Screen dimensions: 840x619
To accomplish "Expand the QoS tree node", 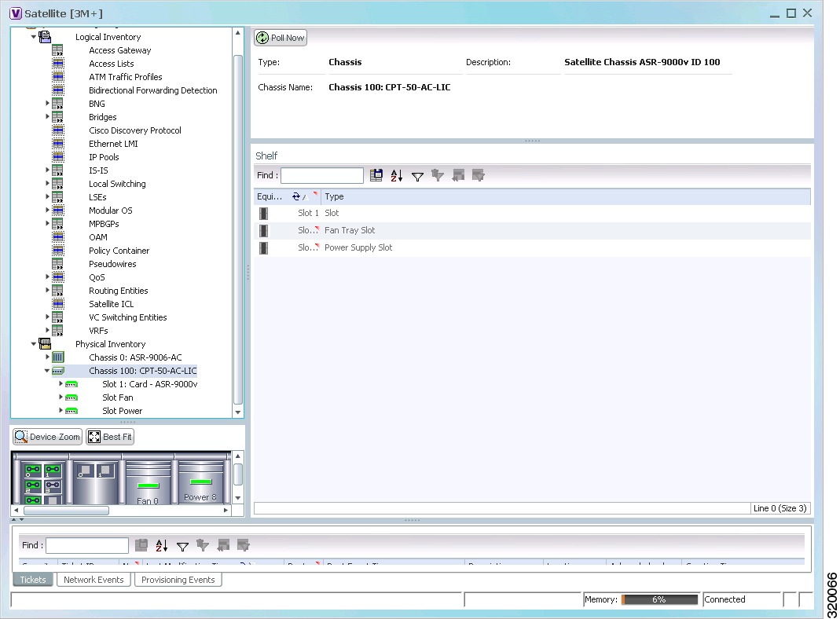I will [47, 277].
